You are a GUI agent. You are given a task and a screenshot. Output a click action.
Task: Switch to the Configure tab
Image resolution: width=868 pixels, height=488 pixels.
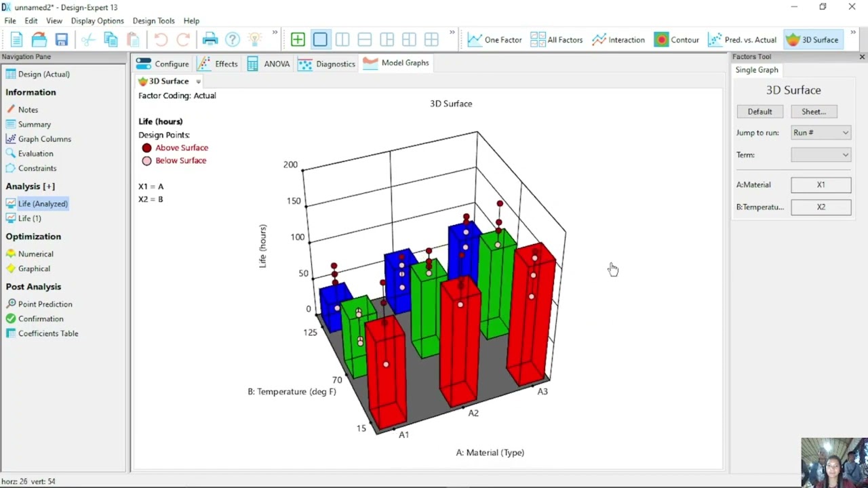[163, 64]
